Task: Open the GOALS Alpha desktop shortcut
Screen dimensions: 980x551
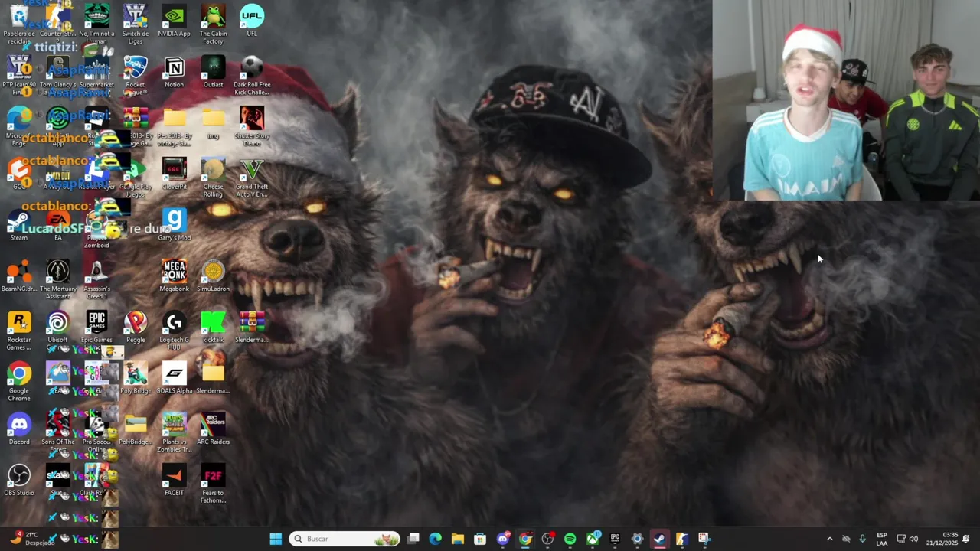Action: [174, 378]
